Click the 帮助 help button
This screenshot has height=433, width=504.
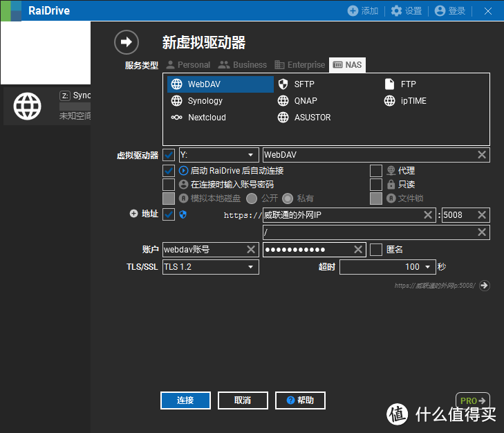click(x=300, y=400)
